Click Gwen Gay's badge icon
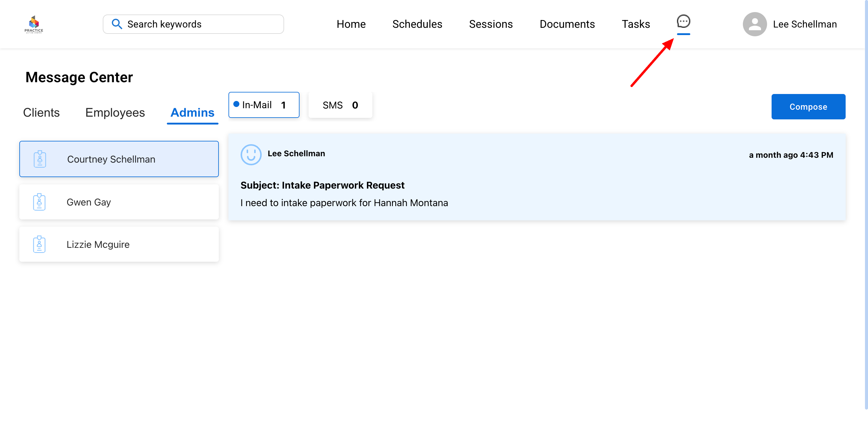The height and width of the screenshot is (434, 868). click(x=39, y=202)
